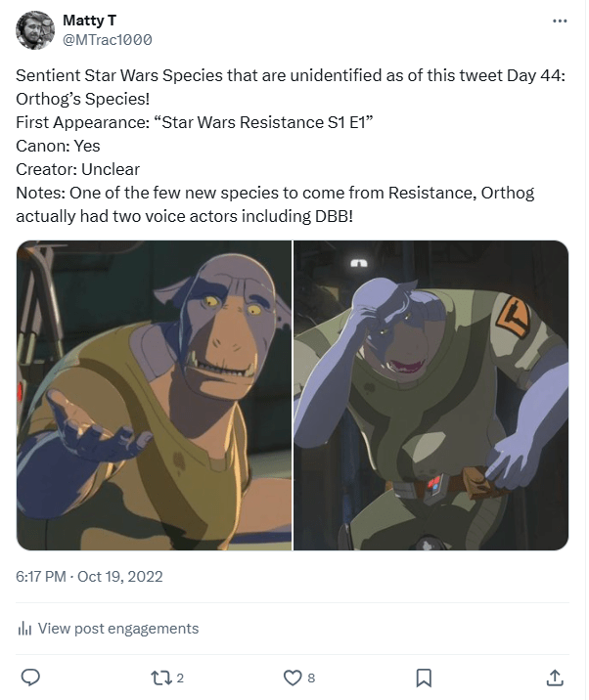Screen dimensions: 589x700
Task: Click the tweet's first text line
Action: (x=288, y=77)
